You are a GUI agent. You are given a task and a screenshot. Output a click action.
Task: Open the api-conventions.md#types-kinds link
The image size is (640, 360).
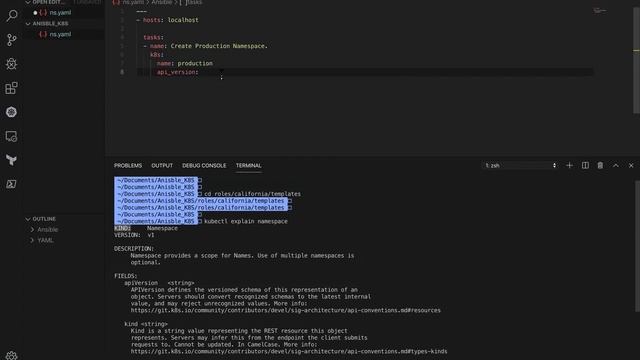(x=289, y=351)
